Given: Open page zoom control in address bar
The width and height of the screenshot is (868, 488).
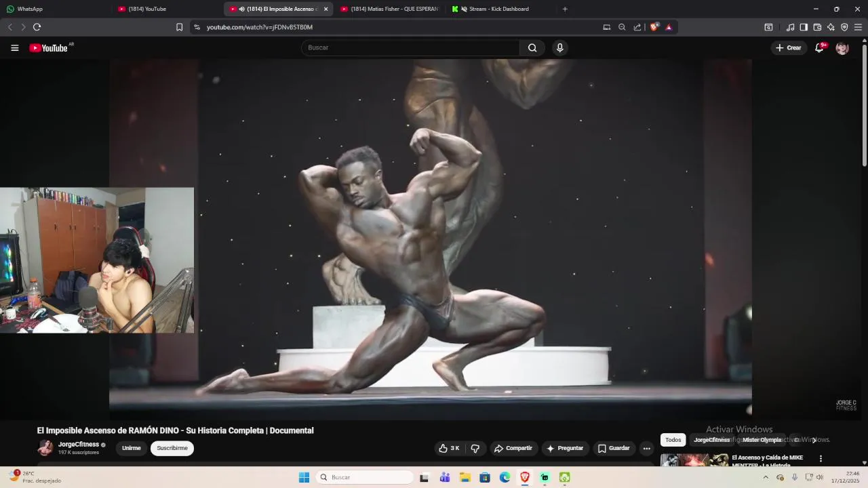Looking at the screenshot, I should 622,27.
